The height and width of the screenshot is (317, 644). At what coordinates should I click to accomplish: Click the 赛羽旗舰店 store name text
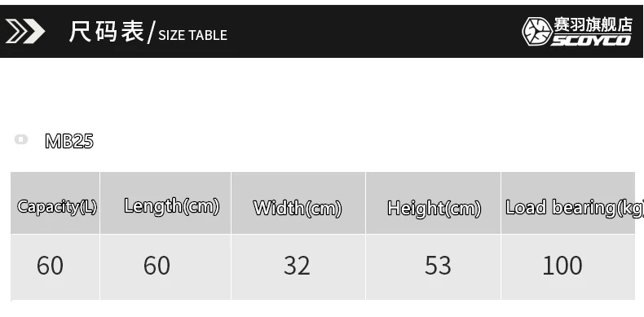pos(593,24)
